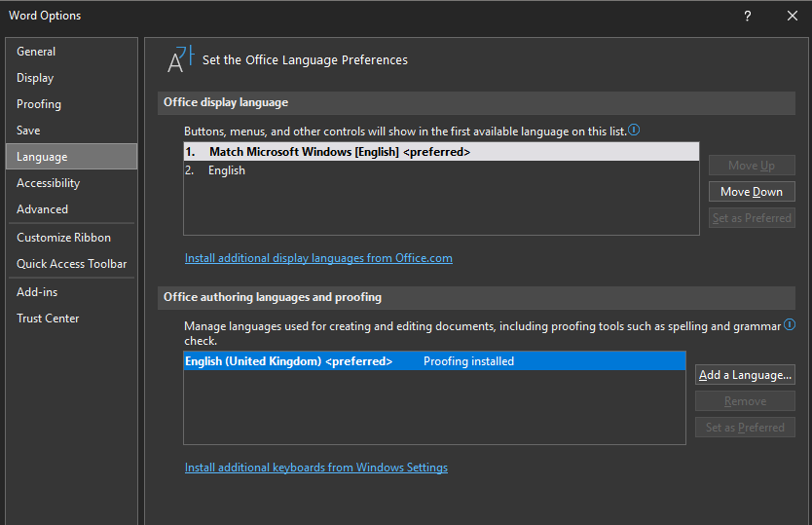
Task: Open the Proofing options
Action: click(x=71, y=104)
